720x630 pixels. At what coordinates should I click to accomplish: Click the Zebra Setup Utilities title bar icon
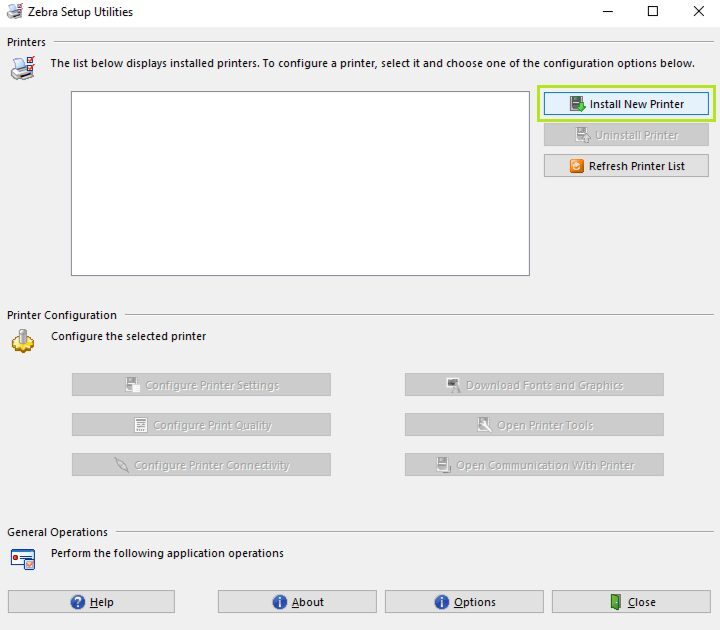coord(15,11)
